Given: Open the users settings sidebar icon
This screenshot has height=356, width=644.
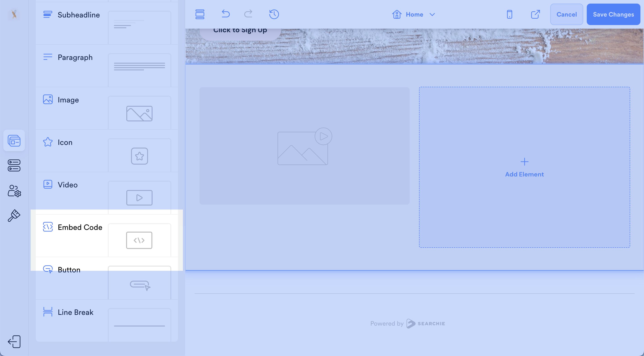Looking at the screenshot, I should point(14,191).
